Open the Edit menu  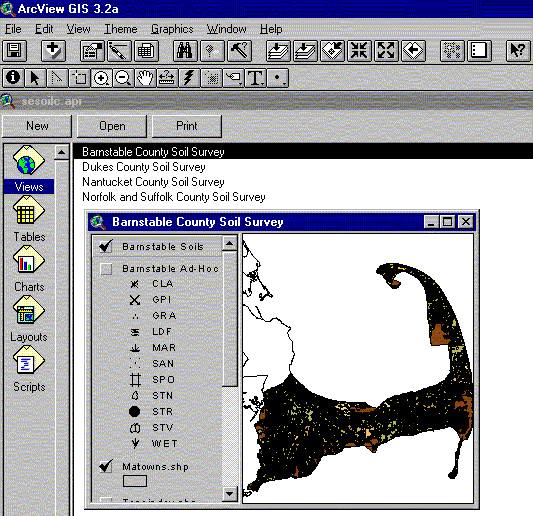[x=44, y=29]
